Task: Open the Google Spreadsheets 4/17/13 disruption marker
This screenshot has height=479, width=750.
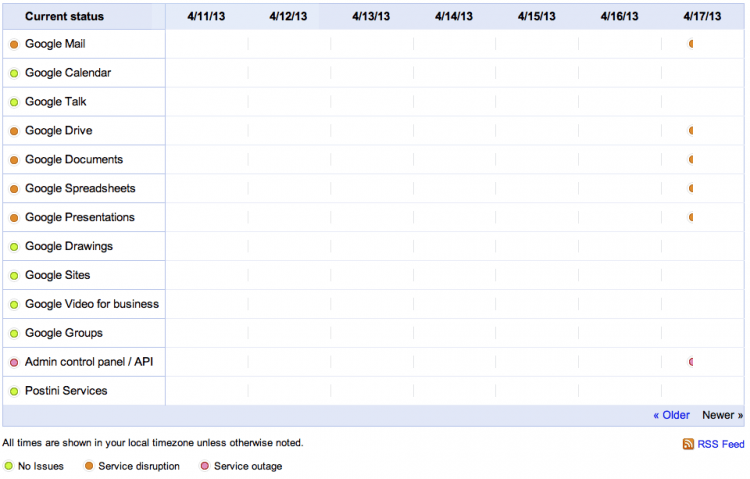Action: click(691, 188)
